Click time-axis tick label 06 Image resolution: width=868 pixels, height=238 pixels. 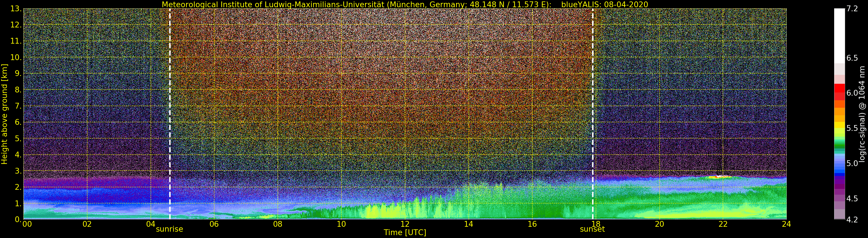click(214, 224)
